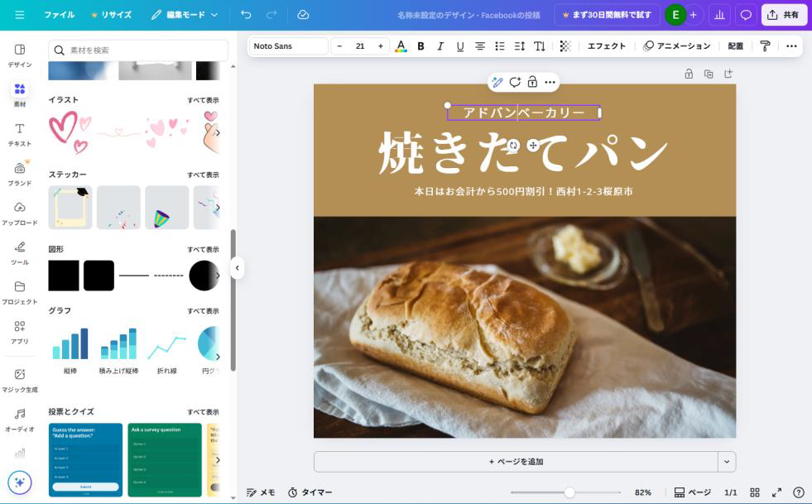Click the Canva AI assistant sparkle button
Screen dimensions: 812x504
pos(20,482)
